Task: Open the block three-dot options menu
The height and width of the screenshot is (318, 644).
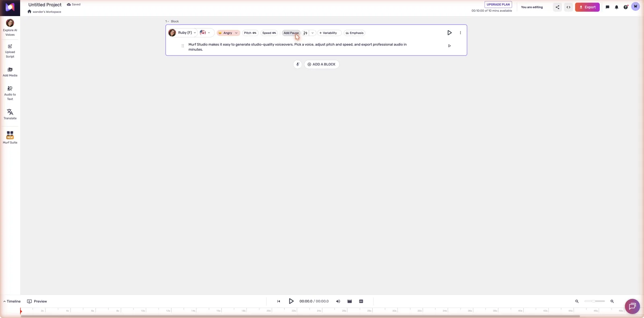Action: point(460,33)
